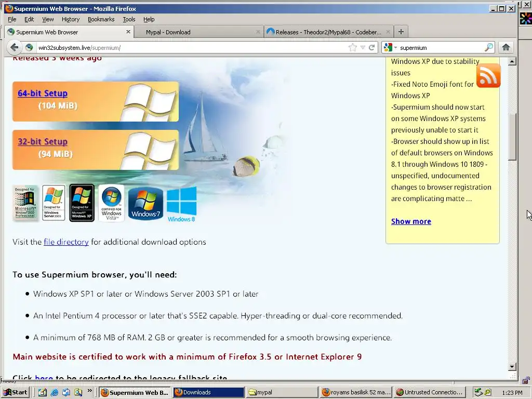Click the magnifying glass search icon
Viewport: 532px width, 399px height.
coord(489,47)
